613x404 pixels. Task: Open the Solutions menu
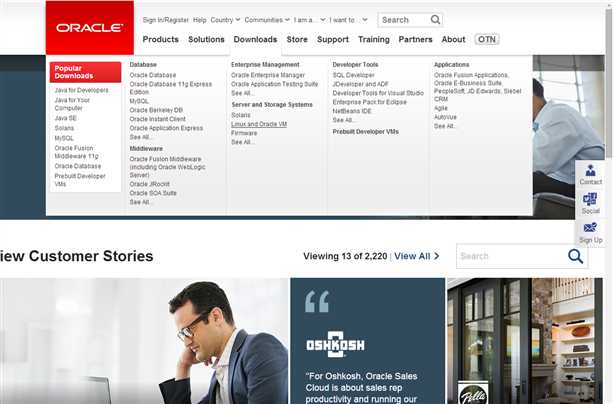[x=206, y=40]
